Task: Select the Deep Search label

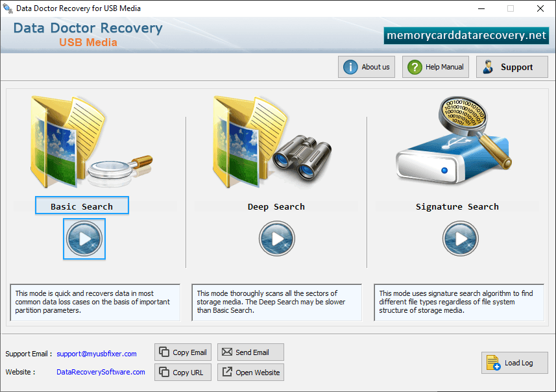Action: click(276, 207)
